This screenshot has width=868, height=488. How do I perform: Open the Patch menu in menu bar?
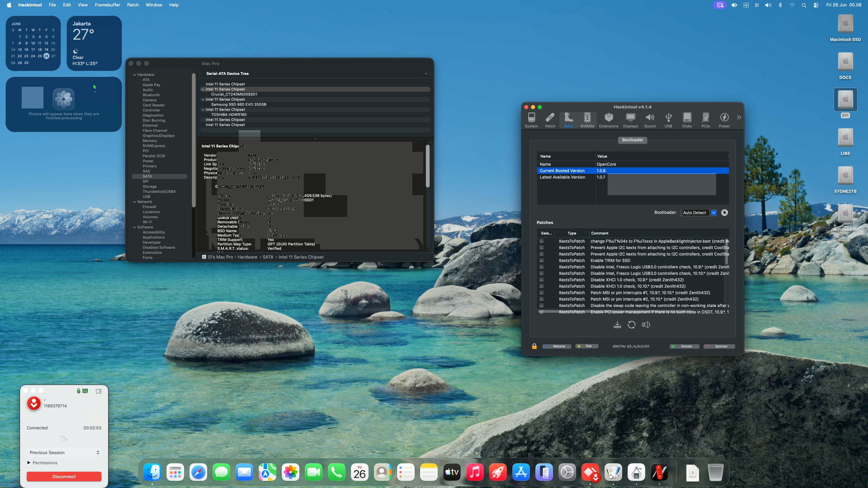click(133, 5)
